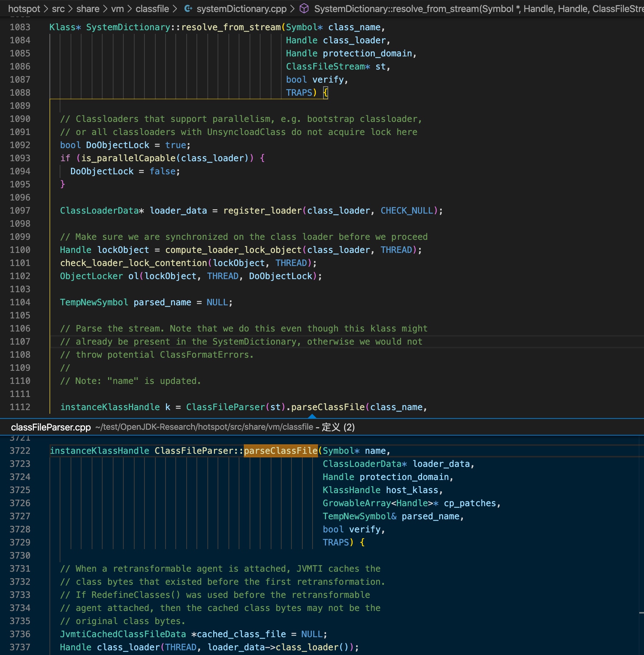Select the share breadcrumb folder
644x655 pixels.
tap(88, 9)
